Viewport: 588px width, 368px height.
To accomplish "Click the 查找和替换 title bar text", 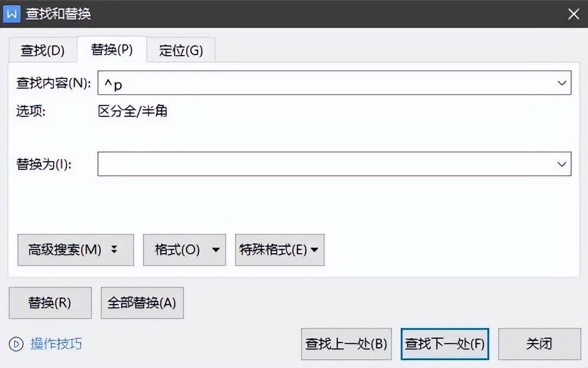I will [x=58, y=14].
